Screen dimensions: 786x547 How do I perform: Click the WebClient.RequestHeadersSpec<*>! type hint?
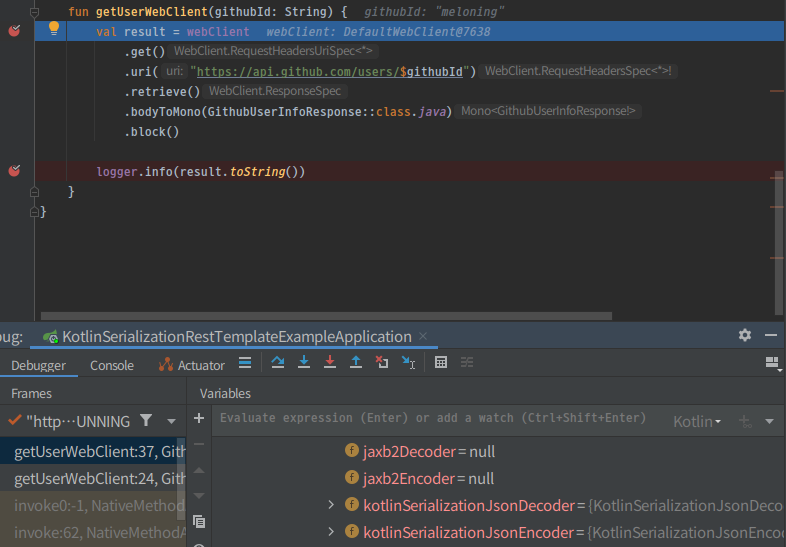(x=578, y=71)
